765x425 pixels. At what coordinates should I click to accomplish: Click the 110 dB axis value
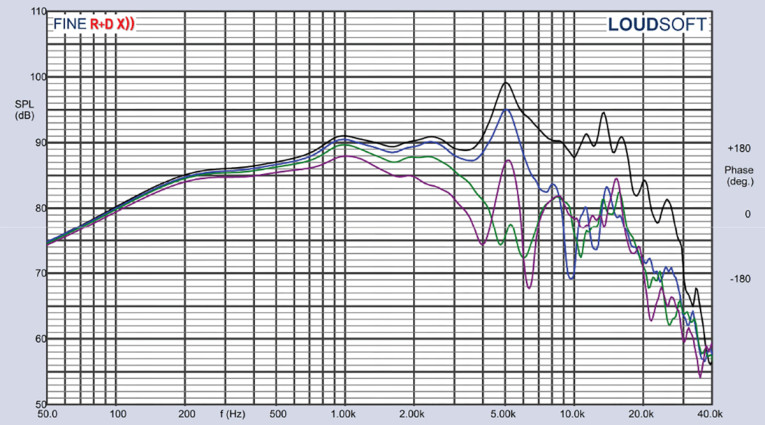click(x=39, y=11)
